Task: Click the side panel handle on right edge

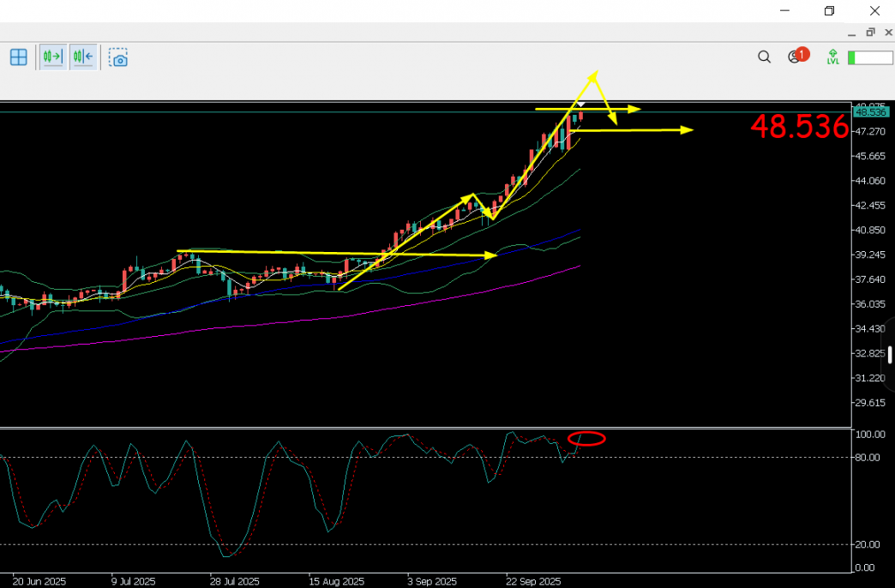Action: (891, 355)
